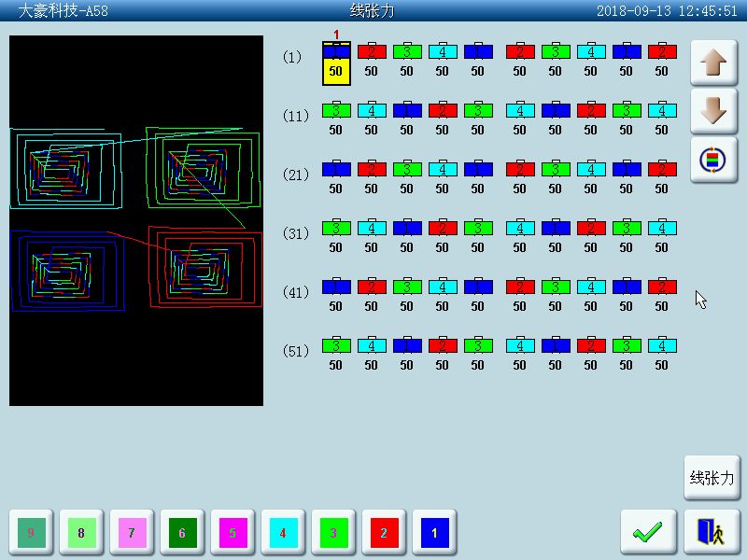
Task: Click the embroidery pattern preview area
Action: tap(136, 220)
